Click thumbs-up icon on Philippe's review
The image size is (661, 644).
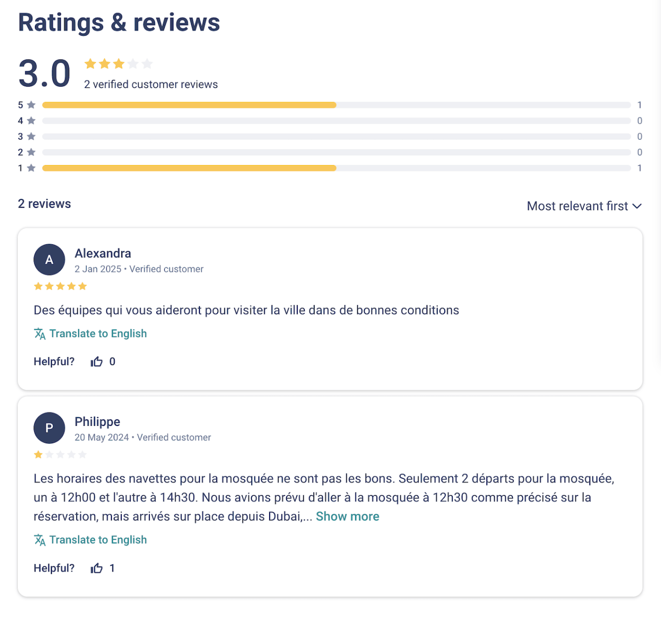96,568
